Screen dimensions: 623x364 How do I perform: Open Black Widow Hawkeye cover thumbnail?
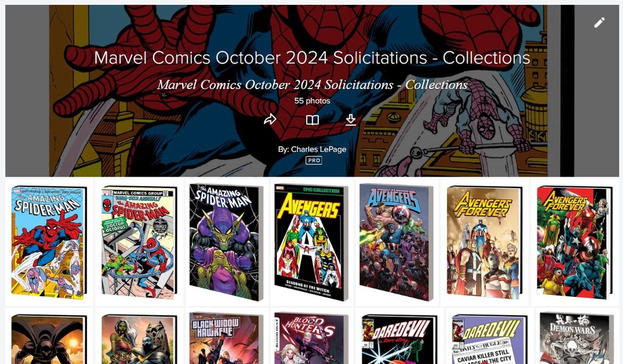[x=227, y=336]
